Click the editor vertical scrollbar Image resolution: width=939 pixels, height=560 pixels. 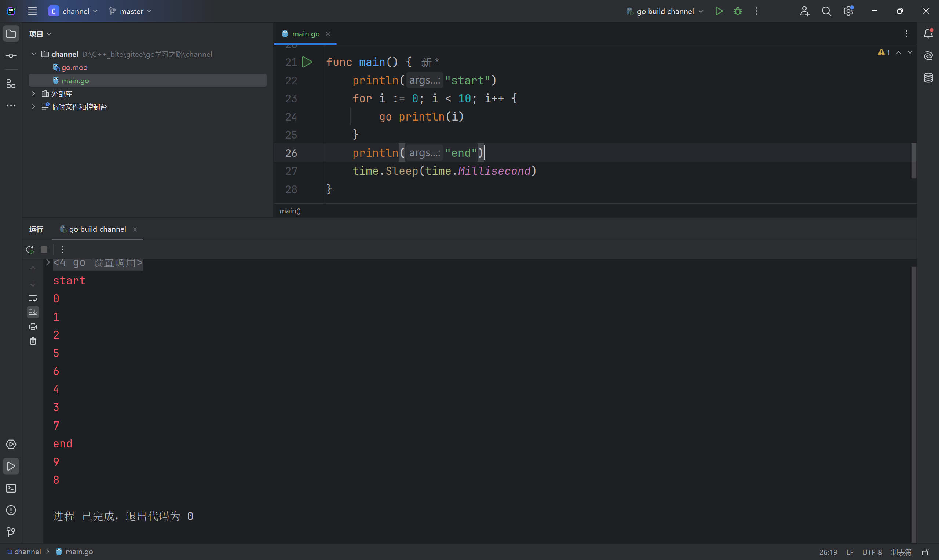pos(914,161)
